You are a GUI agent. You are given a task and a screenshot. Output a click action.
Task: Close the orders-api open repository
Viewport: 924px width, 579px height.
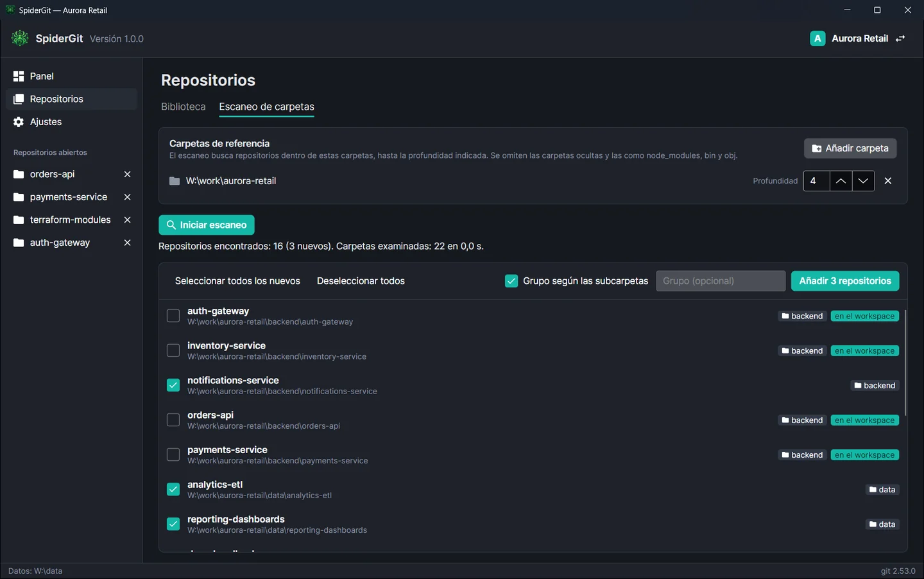pos(127,175)
